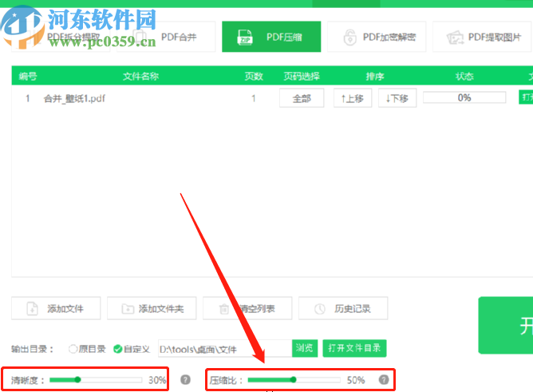Image resolution: width=533 pixels, height=392 pixels.
Task: Click the 浏览 browse button
Action: coord(305,348)
